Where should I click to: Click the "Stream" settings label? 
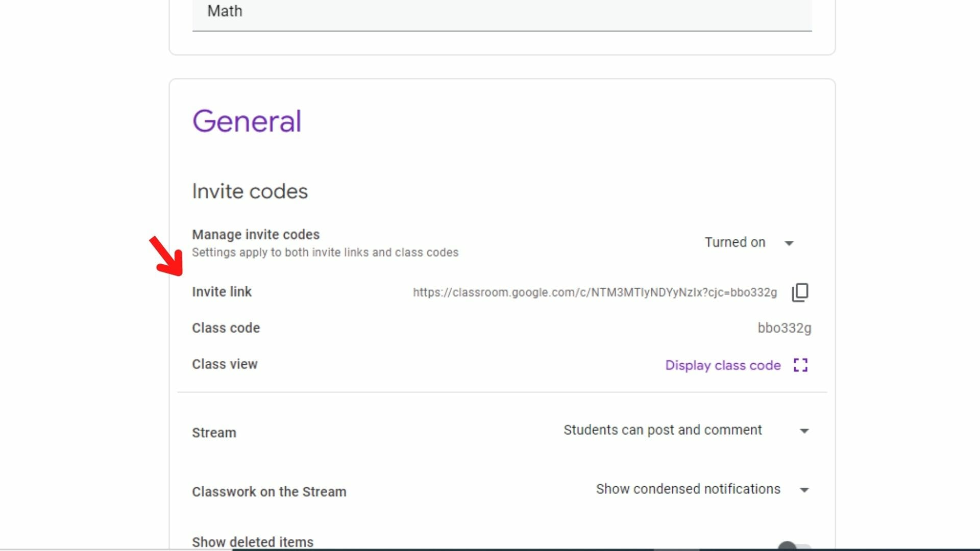tap(213, 433)
